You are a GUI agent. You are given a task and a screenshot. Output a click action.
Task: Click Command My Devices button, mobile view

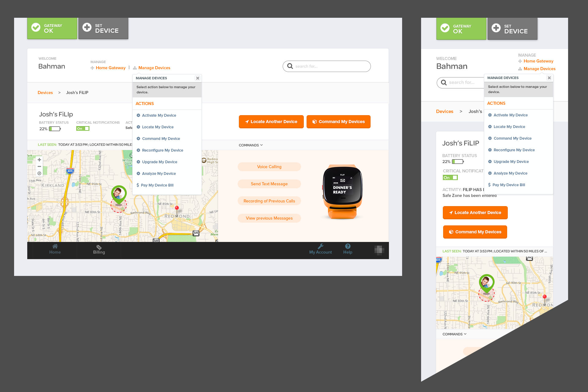coord(475,232)
